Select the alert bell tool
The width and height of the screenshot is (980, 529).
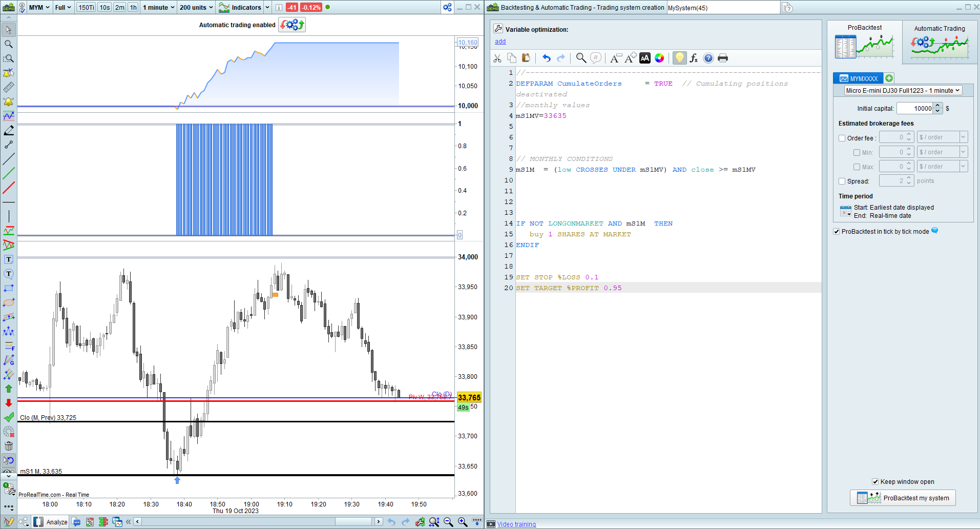[9, 101]
